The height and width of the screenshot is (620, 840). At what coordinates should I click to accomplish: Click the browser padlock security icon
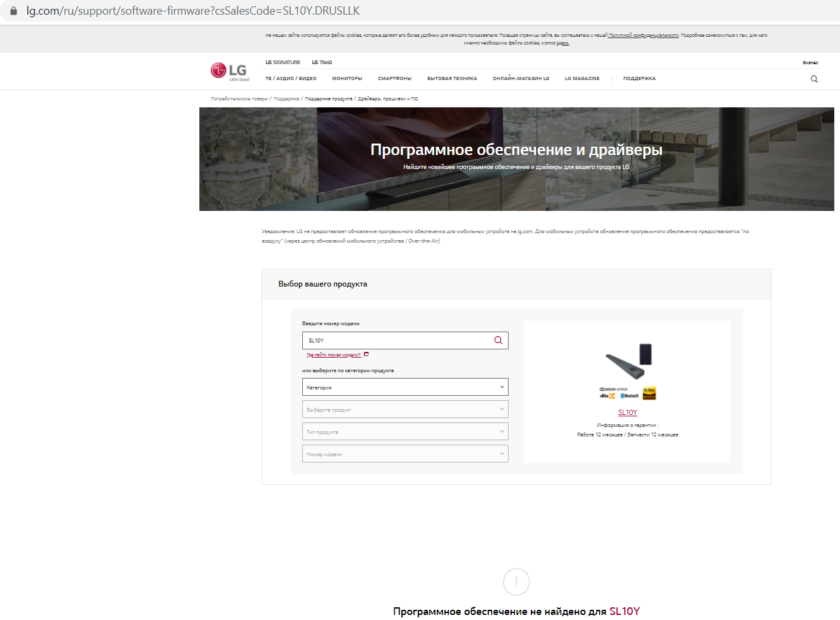(x=13, y=11)
